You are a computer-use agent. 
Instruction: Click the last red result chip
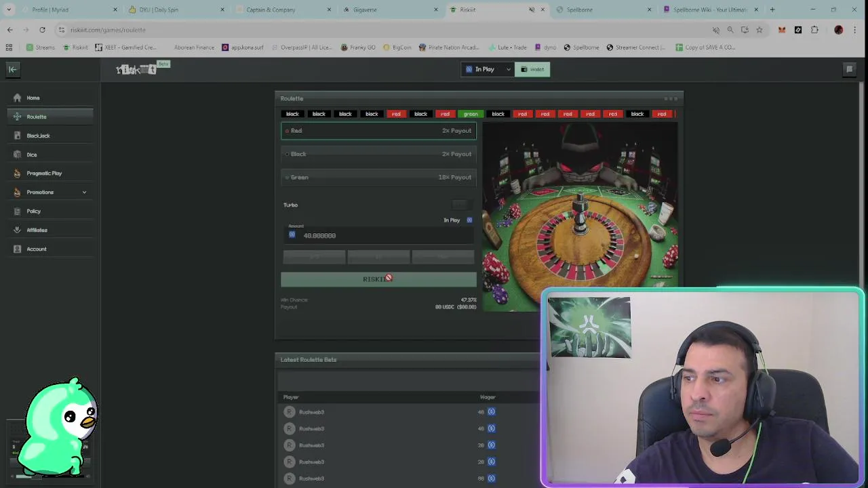pos(661,114)
